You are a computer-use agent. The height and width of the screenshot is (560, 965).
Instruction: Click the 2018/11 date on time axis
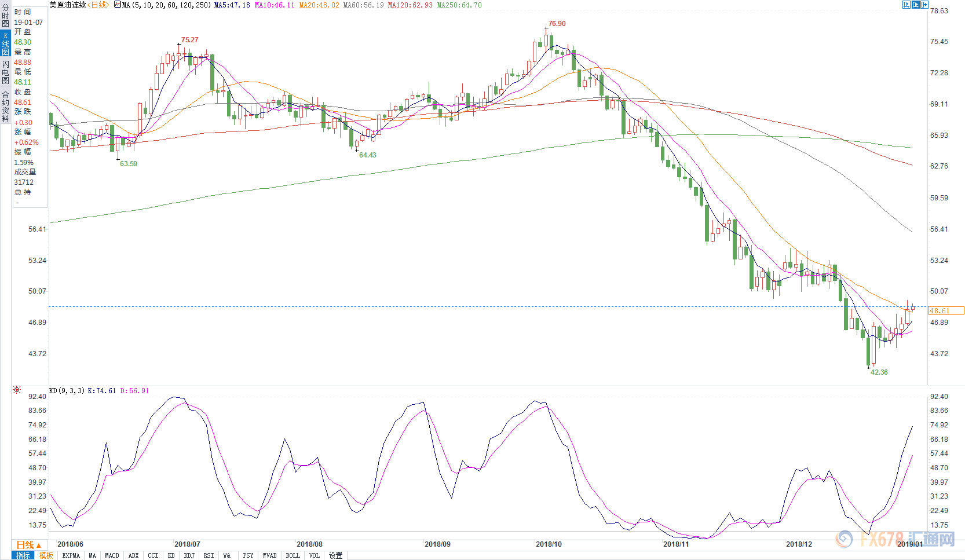[x=676, y=544]
